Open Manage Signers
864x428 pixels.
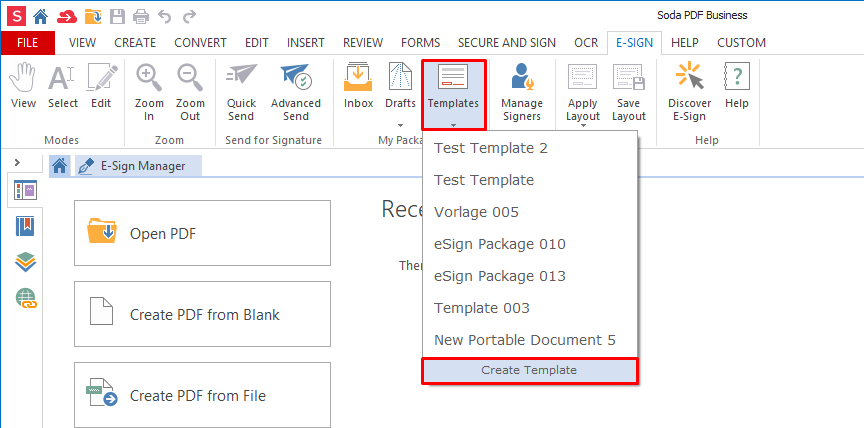[x=522, y=93]
